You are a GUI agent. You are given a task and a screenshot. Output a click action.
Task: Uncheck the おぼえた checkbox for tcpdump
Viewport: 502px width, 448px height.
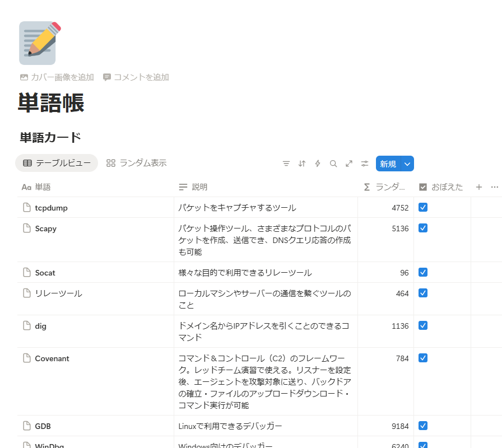tap(423, 208)
